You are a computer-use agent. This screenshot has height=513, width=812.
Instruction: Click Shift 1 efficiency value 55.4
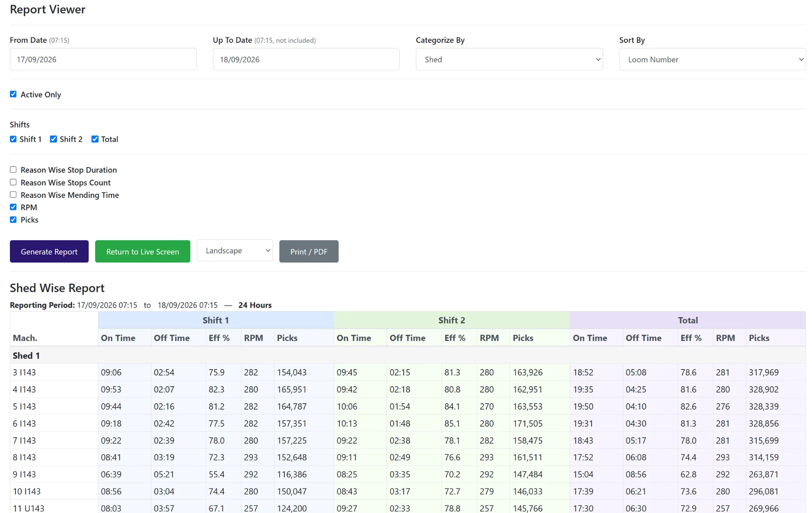tap(217, 474)
